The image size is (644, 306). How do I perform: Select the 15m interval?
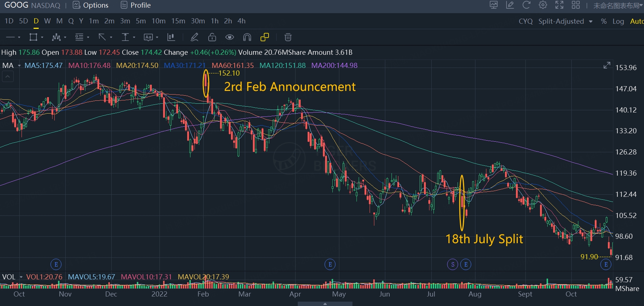(x=178, y=21)
